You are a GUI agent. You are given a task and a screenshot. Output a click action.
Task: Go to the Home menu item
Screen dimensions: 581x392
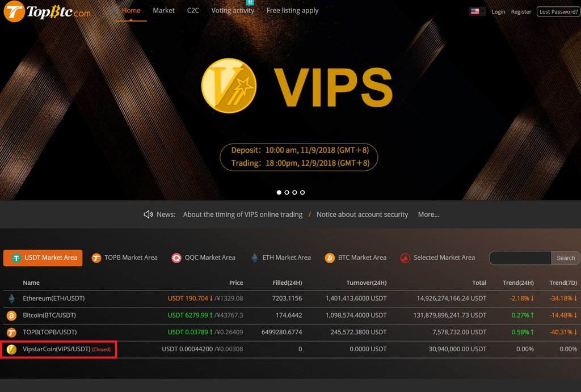pos(131,10)
